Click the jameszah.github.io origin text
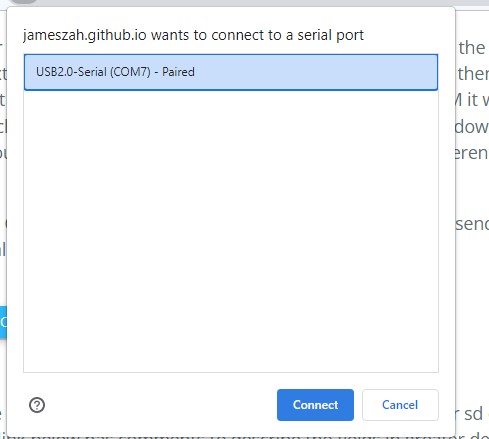 coord(85,35)
